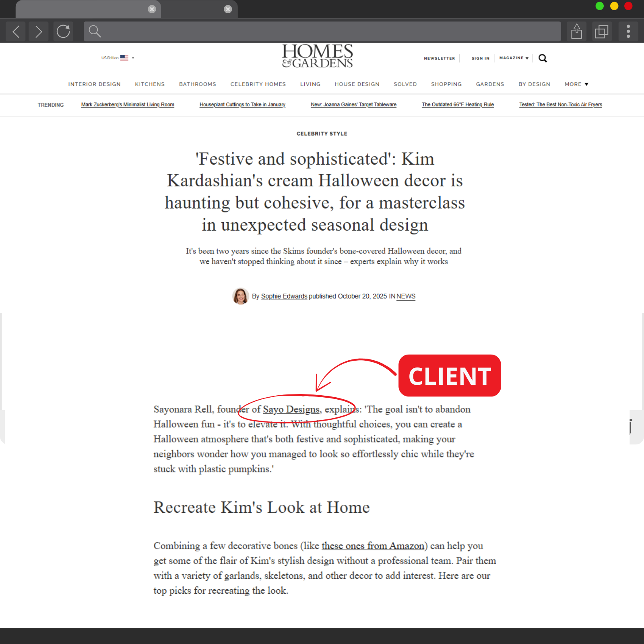Reload the page with refresh icon
Screen dimensions: 644x644
tap(63, 31)
